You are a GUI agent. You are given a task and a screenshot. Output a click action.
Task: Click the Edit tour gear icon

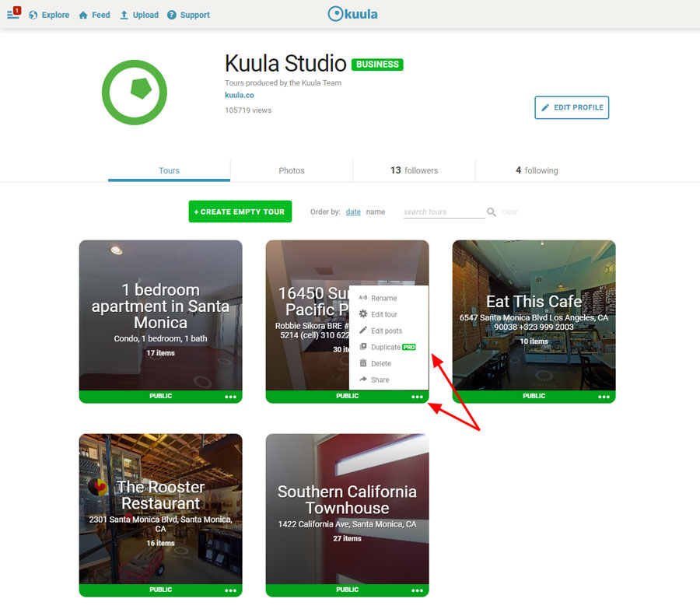[363, 313]
